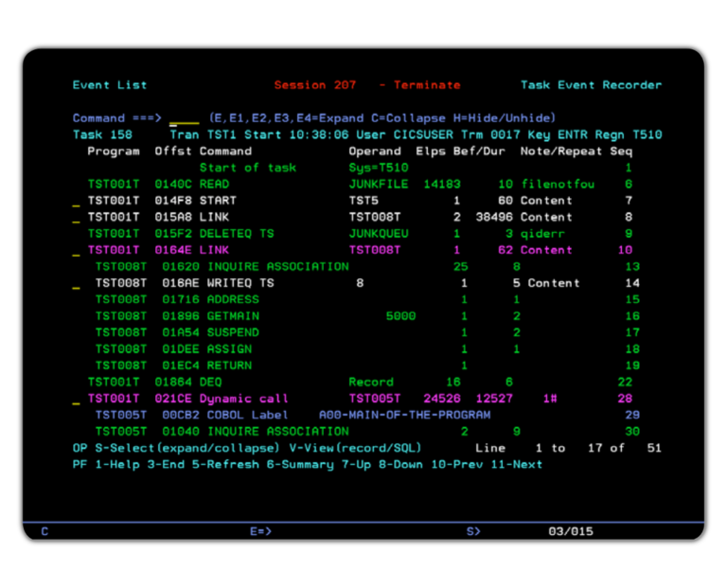This screenshot has width=727, height=588.
Task: Click the READ command at 0140C
Action: point(214,185)
